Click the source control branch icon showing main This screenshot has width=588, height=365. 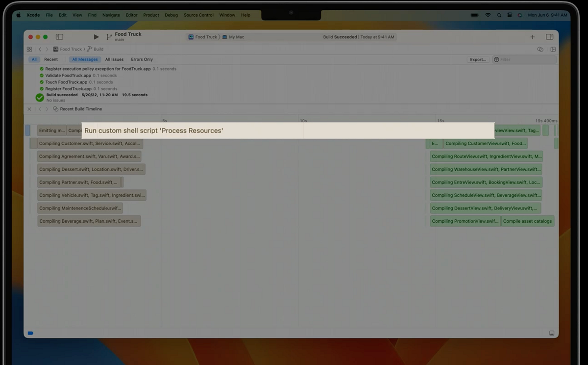point(108,37)
